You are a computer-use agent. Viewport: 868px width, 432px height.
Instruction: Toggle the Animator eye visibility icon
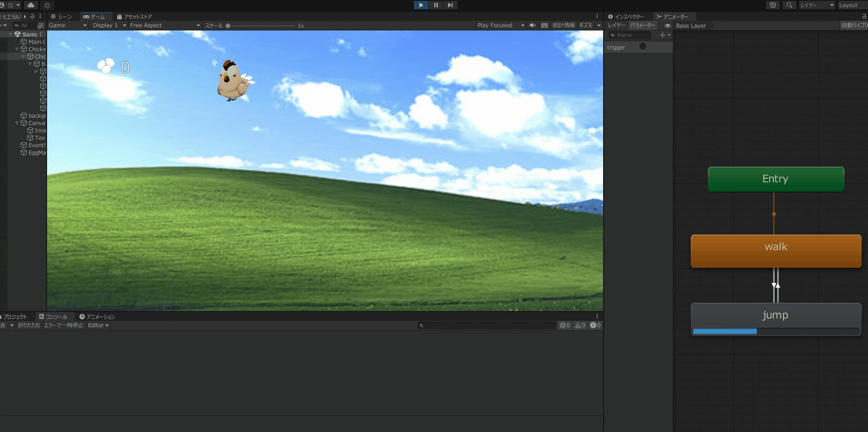pyautogui.click(x=667, y=26)
